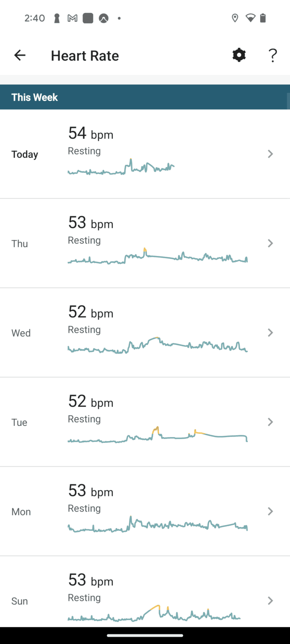Tap the This Week section header
This screenshot has width=290, height=644.
35,97
